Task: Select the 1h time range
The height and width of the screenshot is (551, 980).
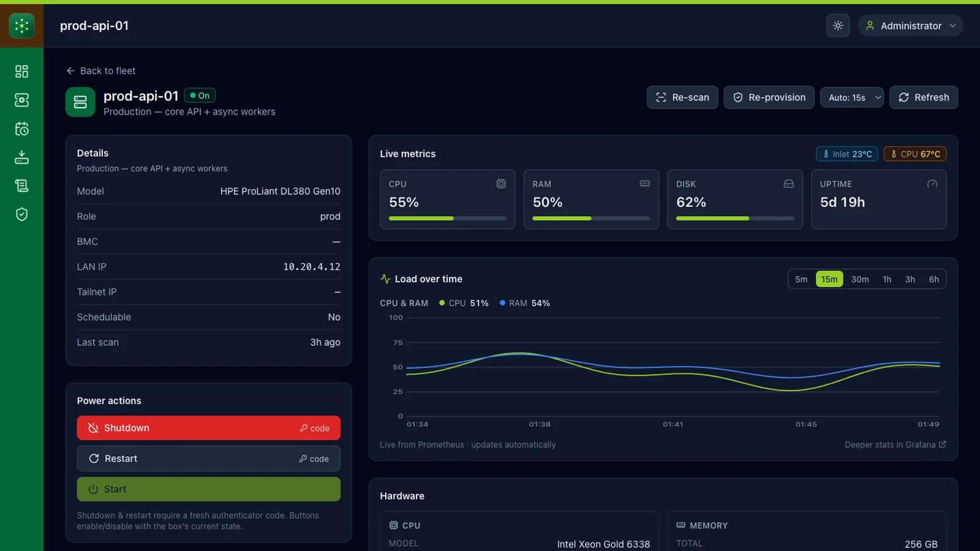Action: 887,279
